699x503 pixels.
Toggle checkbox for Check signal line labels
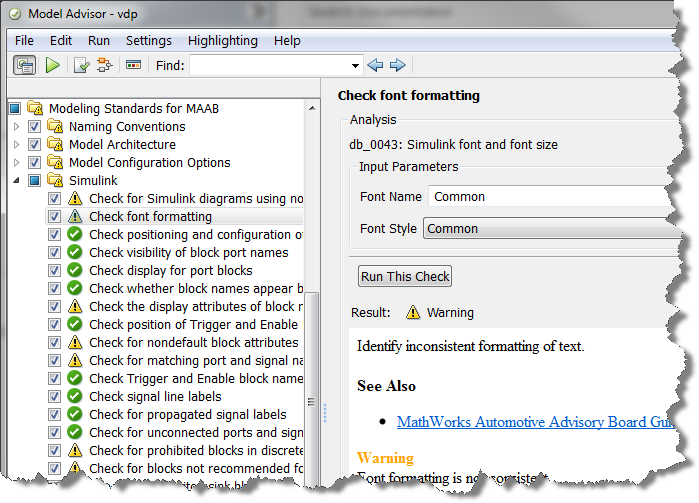(x=55, y=397)
